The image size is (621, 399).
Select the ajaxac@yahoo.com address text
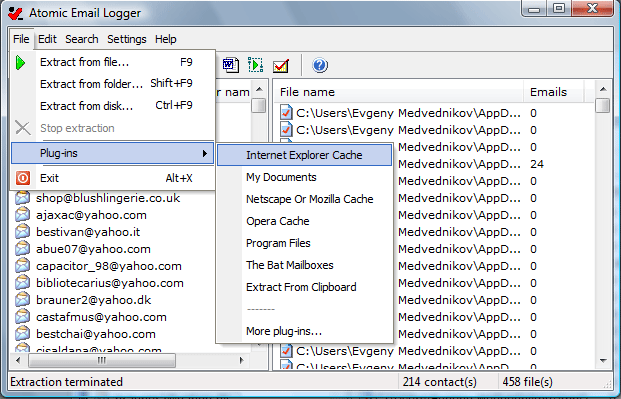click(91, 215)
